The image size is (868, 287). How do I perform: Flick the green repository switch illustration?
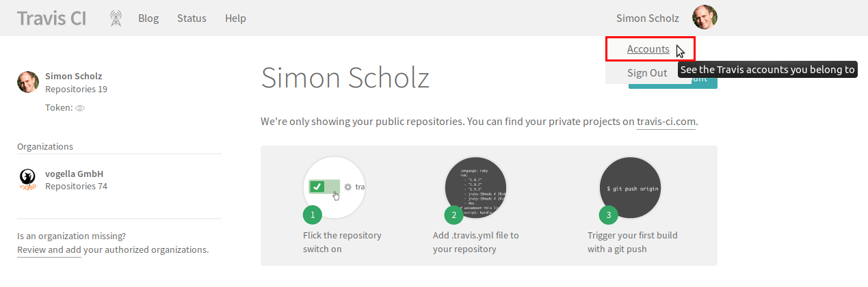[324, 187]
